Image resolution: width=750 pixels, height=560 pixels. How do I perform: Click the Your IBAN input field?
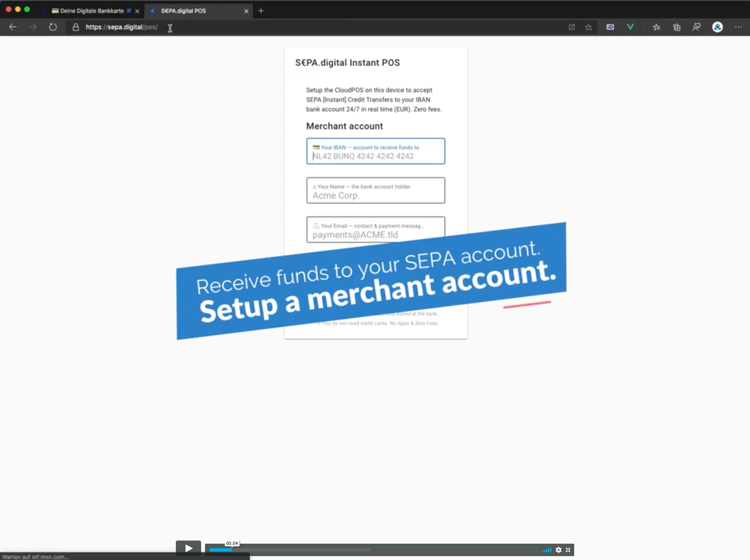[x=375, y=156]
